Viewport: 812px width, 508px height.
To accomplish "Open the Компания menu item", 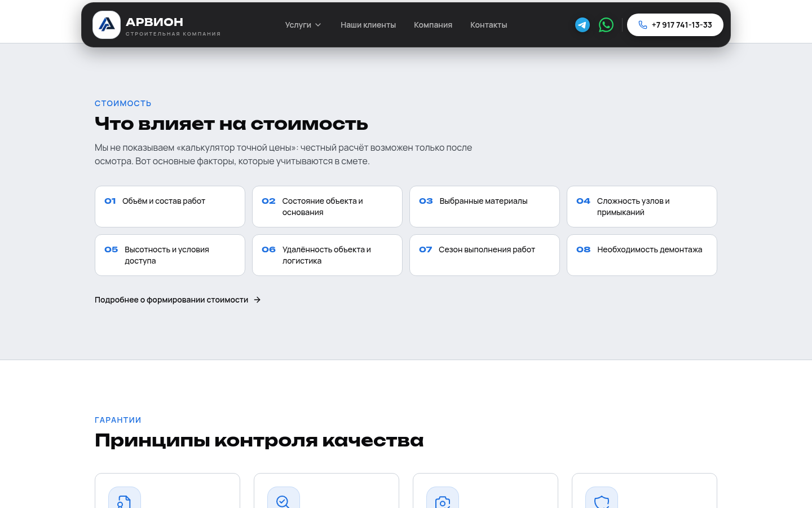I will click(433, 25).
